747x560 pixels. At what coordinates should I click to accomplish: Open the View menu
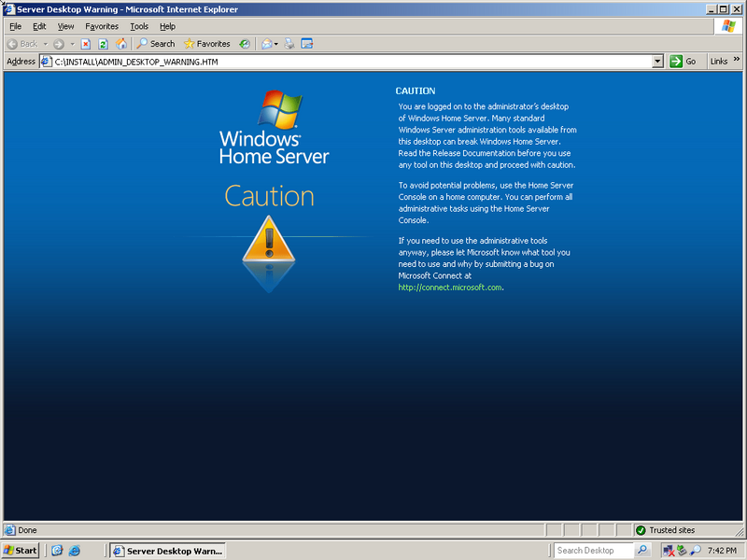coord(65,26)
